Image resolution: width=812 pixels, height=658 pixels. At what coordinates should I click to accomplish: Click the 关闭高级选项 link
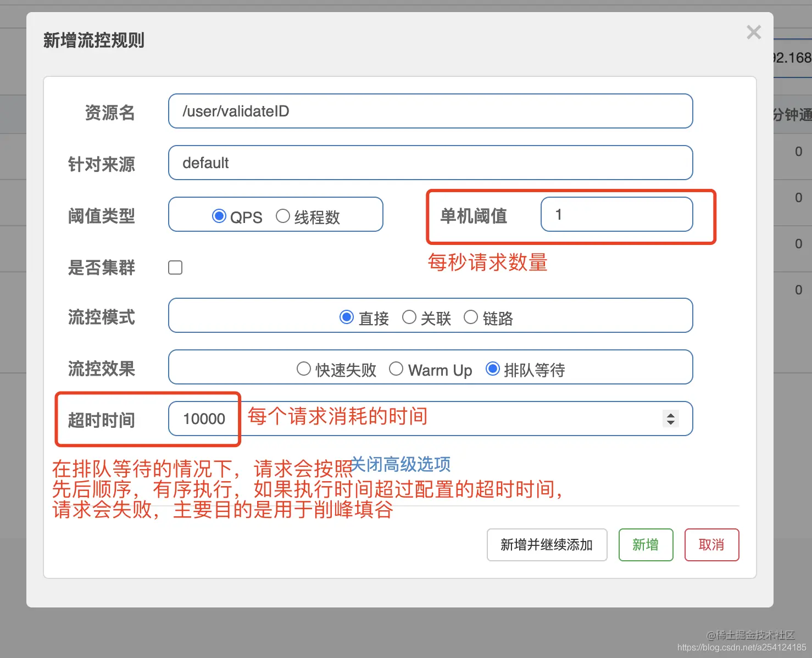click(x=402, y=465)
